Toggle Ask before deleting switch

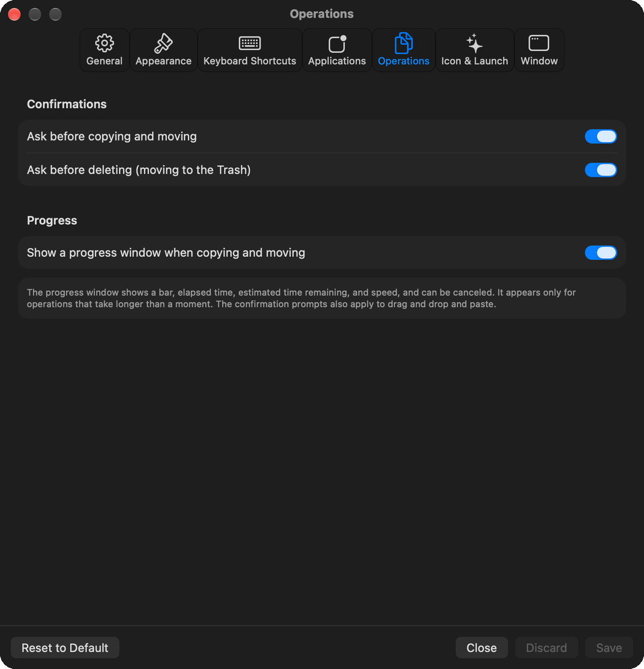point(601,170)
